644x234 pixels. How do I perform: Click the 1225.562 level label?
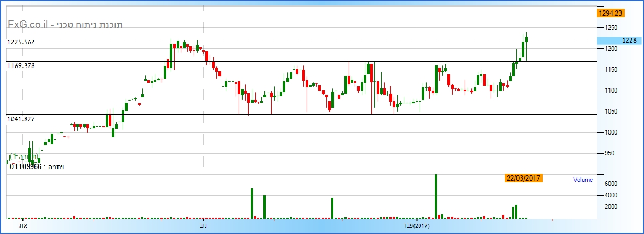coord(21,42)
